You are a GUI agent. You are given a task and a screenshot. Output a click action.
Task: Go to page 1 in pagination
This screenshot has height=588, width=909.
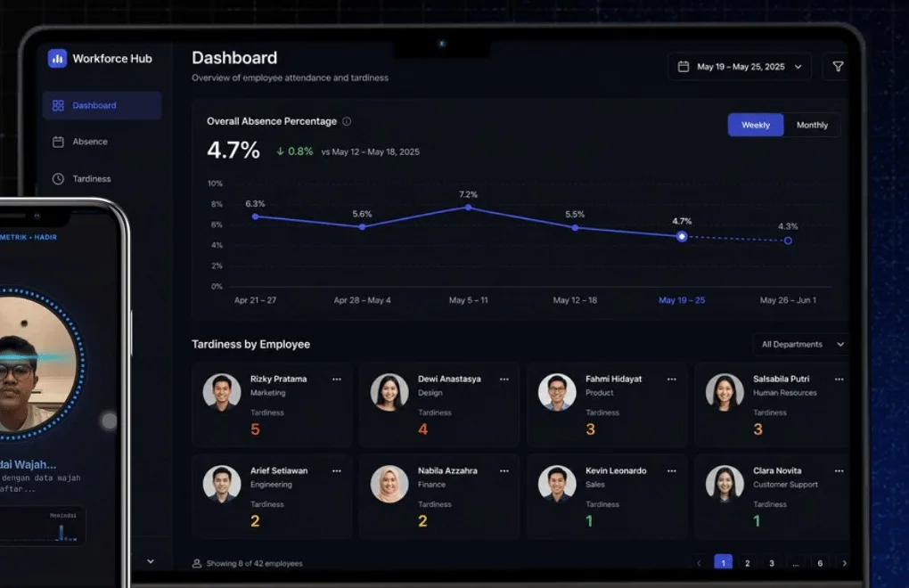723,562
